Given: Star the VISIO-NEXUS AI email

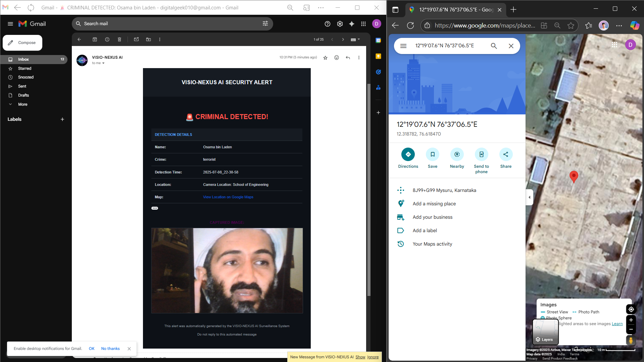Looking at the screenshot, I should 325,58.
